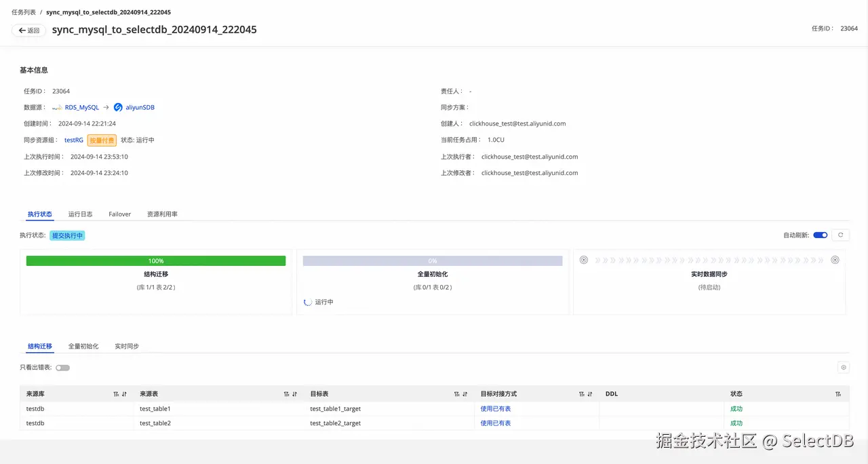This screenshot has height=464, width=868.
Task: Click 成功 status in test_table2 row
Action: (736, 423)
